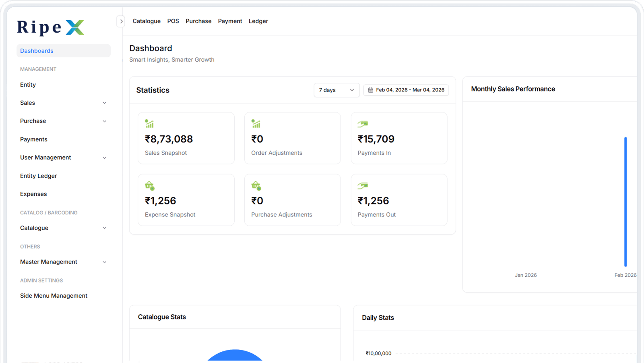Click the Expense Snapshot basket icon
The width and height of the screenshot is (644, 363).
[x=150, y=186]
